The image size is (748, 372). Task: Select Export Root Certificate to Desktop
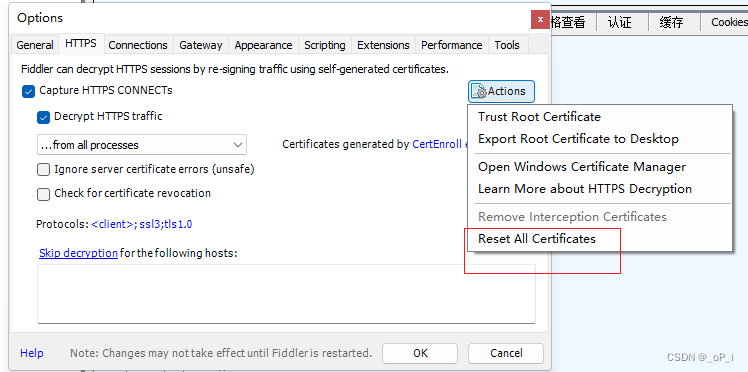[599, 139]
